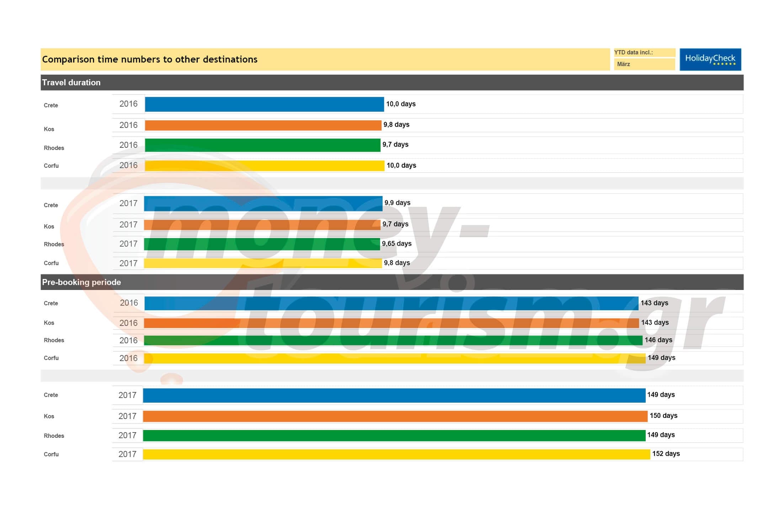
Task: Click Rhodes 2017 green bar showing 149 days
Action: pos(394,435)
